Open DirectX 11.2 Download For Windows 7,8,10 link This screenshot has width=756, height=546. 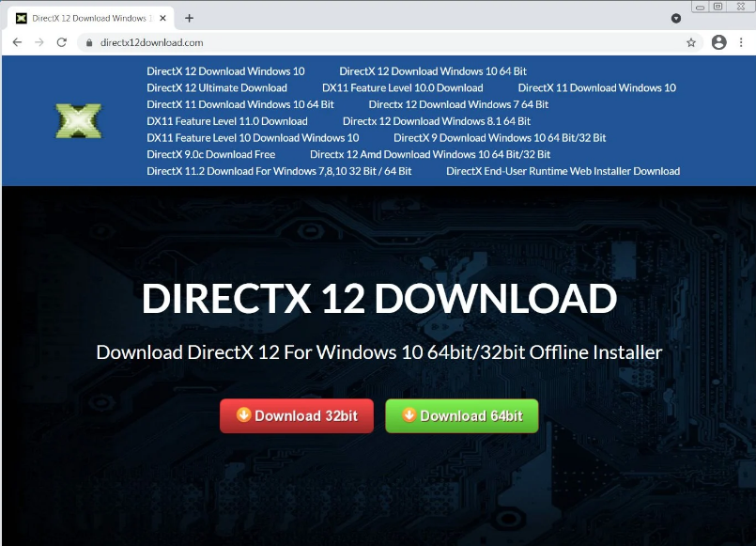[x=279, y=171]
